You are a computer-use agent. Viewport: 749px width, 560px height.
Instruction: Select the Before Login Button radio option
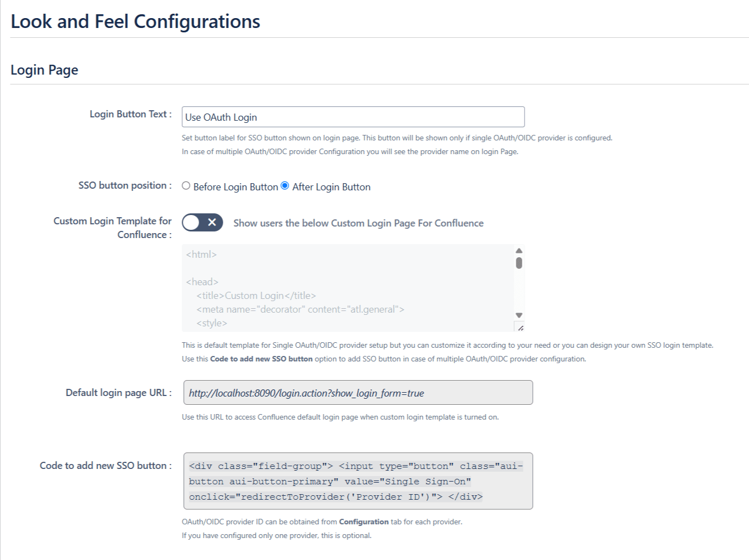[186, 186]
